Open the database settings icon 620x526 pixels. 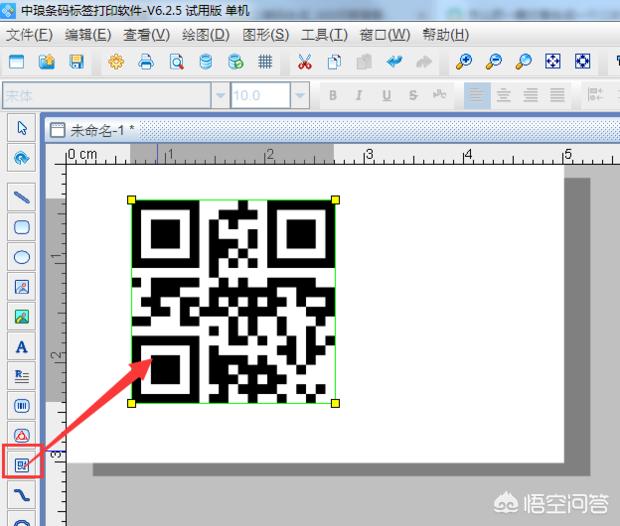coord(206,62)
